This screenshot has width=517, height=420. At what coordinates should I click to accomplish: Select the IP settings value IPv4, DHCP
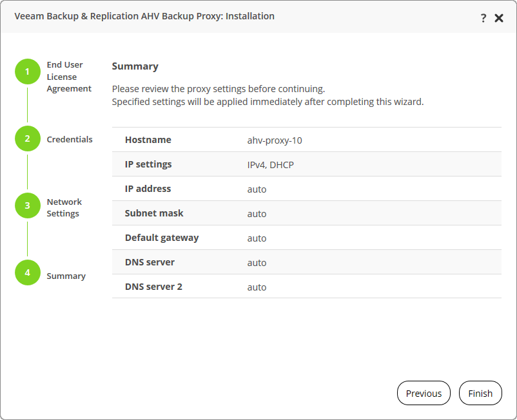tap(270, 165)
